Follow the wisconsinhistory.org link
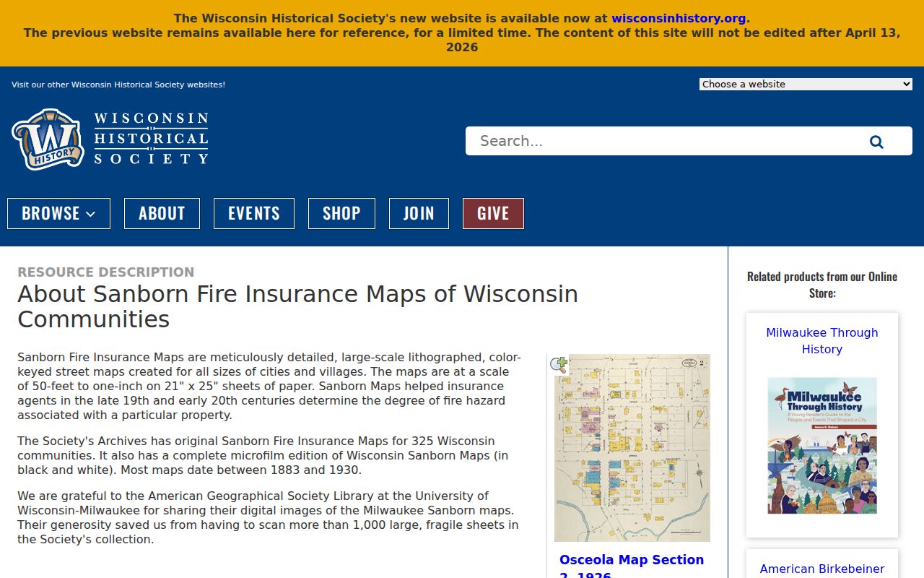The width and height of the screenshot is (924, 578). coord(679,18)
